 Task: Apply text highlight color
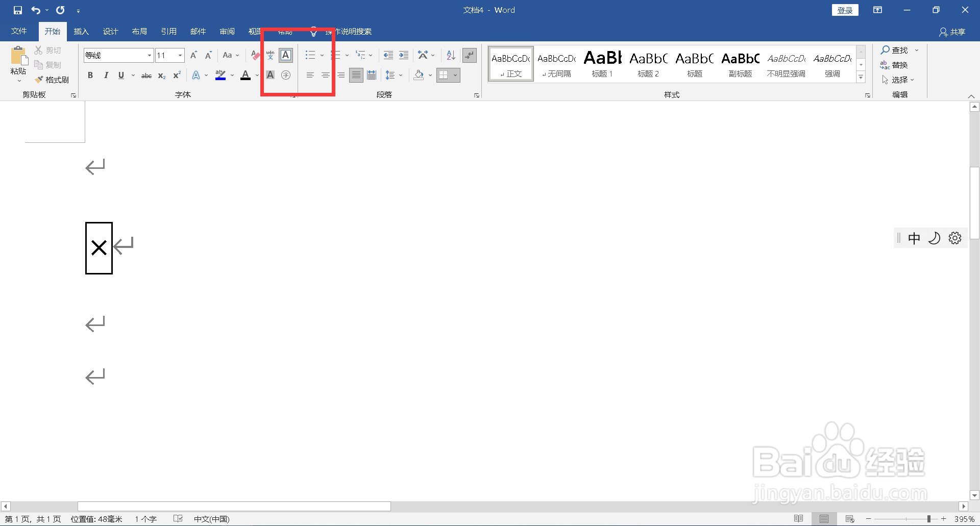(x=220, y=75)
